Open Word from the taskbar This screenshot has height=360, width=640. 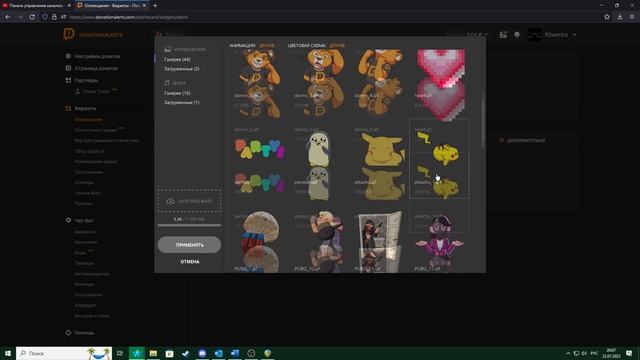(x=235, y=353)
